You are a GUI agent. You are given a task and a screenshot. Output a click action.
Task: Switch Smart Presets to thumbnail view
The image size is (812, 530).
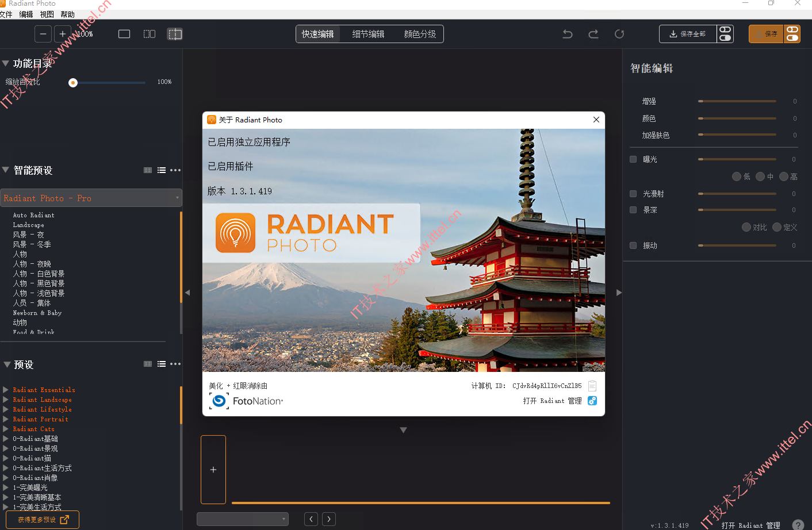point(148,170)
